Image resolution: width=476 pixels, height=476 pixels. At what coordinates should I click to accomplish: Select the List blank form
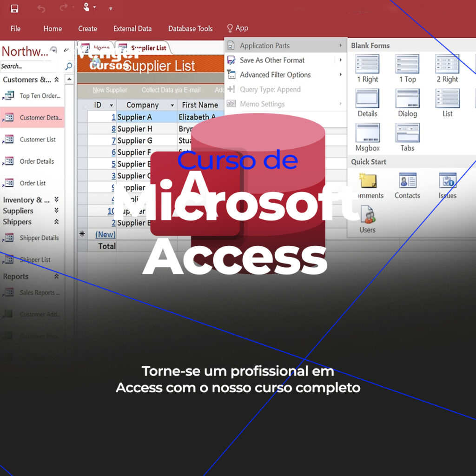click(447, 103)
